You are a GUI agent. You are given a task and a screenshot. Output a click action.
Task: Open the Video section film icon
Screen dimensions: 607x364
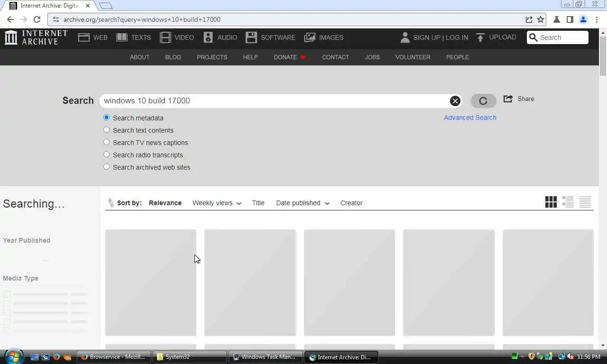166,37
